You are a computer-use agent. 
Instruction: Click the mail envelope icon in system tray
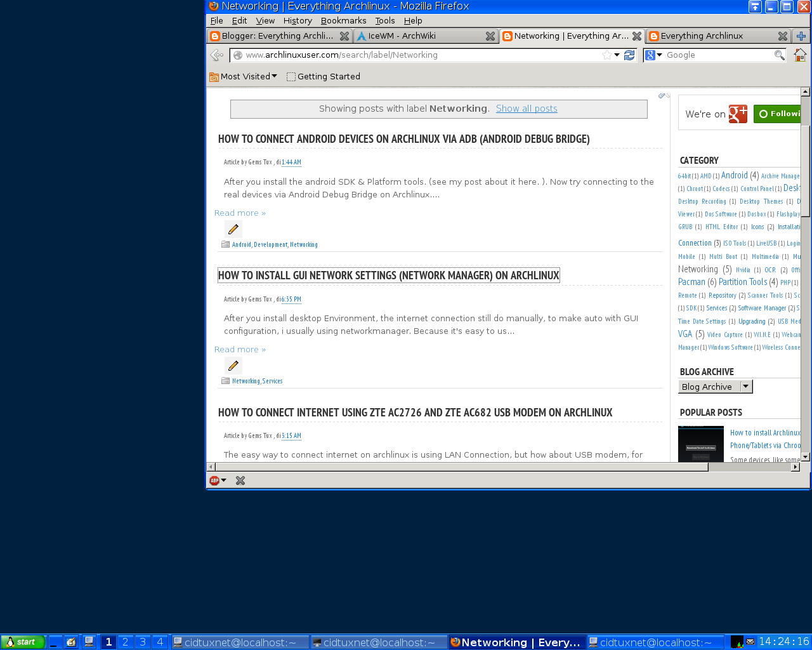tap(750, 642)
